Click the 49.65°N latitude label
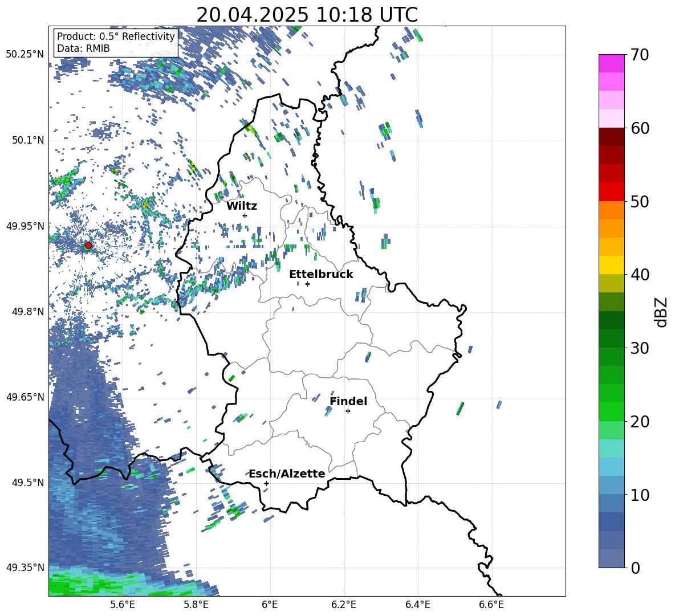Viewport: 675px width, 616px height. [25, 397]
